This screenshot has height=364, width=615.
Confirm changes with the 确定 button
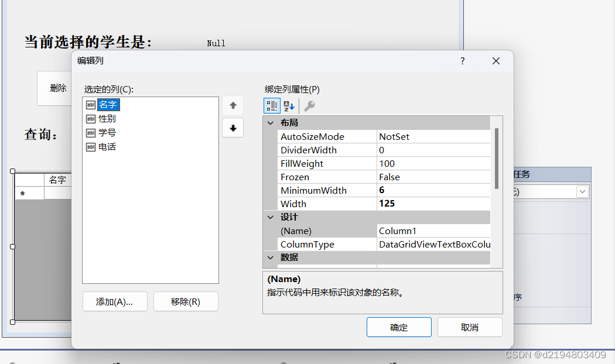pos(399,327)
